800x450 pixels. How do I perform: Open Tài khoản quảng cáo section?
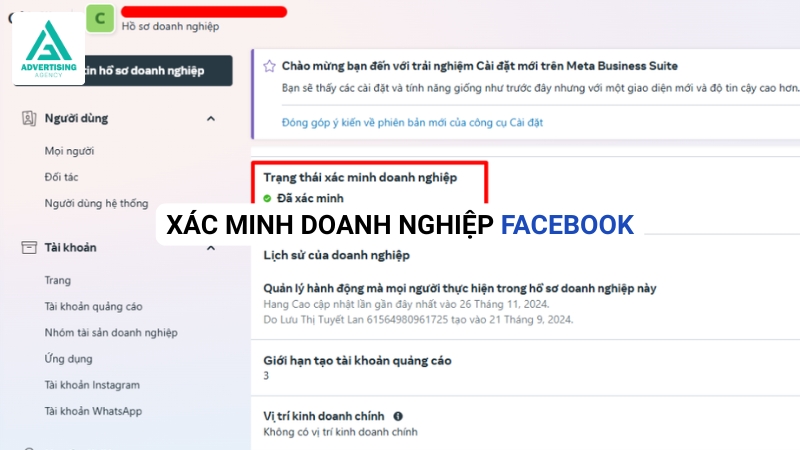coord(93,307)
